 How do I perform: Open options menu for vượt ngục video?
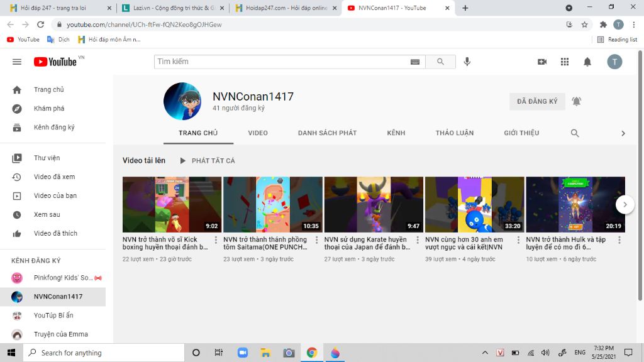518,240
